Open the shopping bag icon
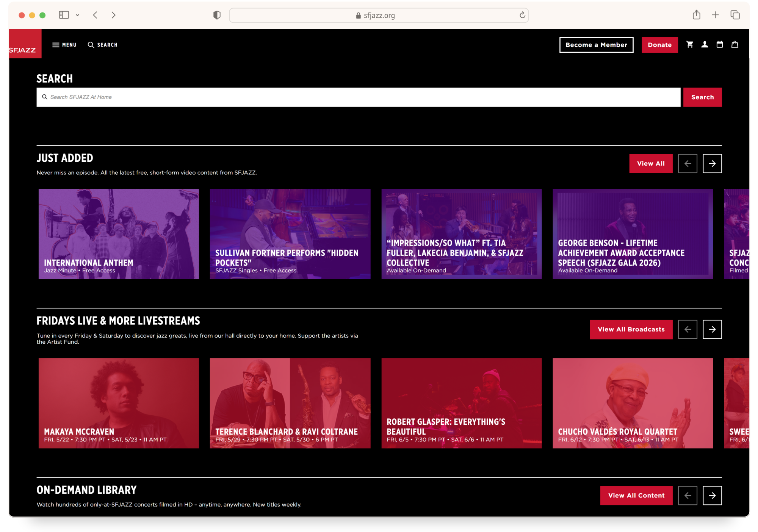Viewport: 758px width, 532px height. pyautogui.click(x=735, y=44)
